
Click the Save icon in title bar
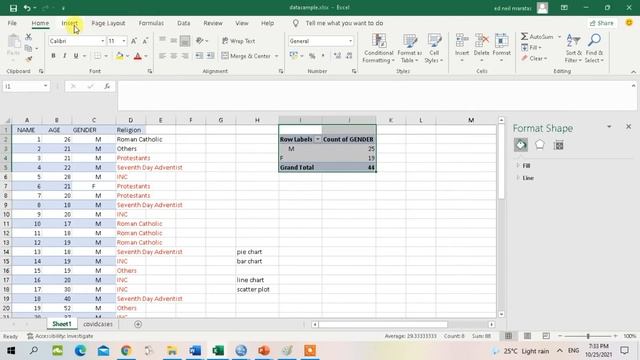tap(13, 8)
